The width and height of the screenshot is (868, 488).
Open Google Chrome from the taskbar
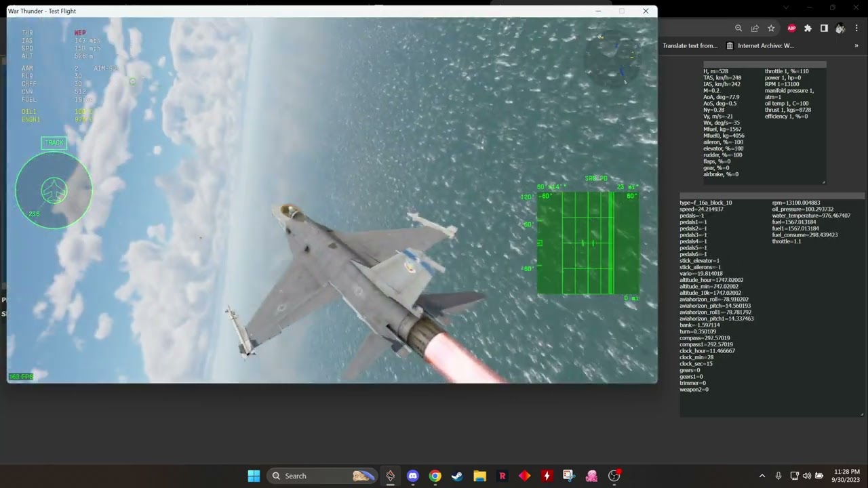435,476
